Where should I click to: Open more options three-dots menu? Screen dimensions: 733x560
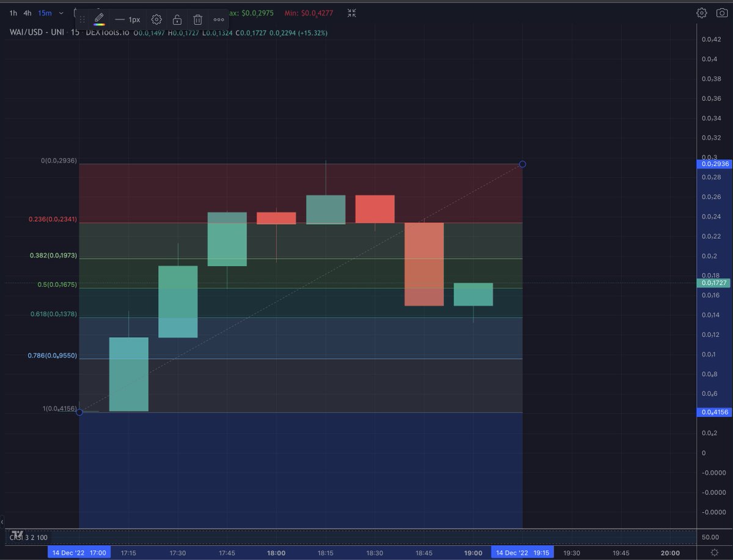(219, 20)
